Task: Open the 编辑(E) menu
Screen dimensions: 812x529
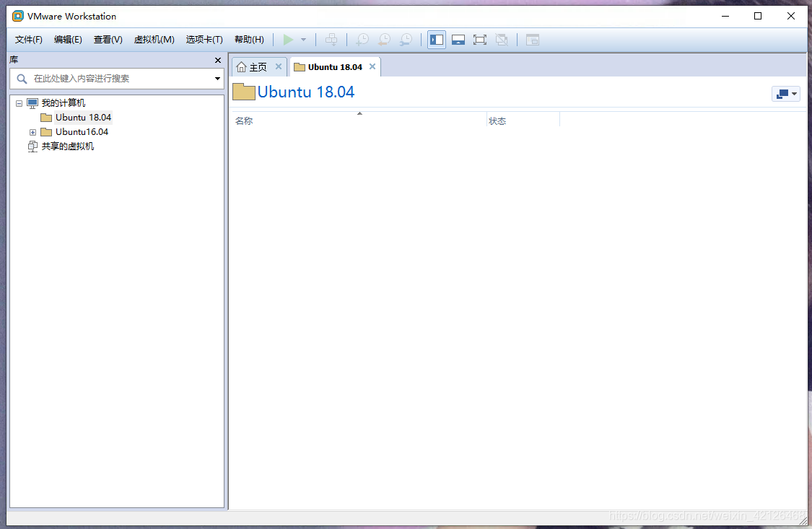Action: click(x=68, y=40)
